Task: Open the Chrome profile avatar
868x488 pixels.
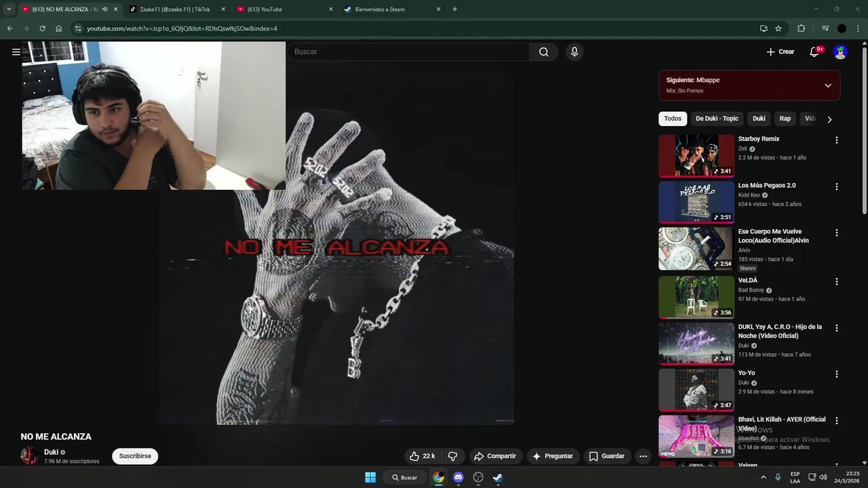Action: click(x=842, y=28)
